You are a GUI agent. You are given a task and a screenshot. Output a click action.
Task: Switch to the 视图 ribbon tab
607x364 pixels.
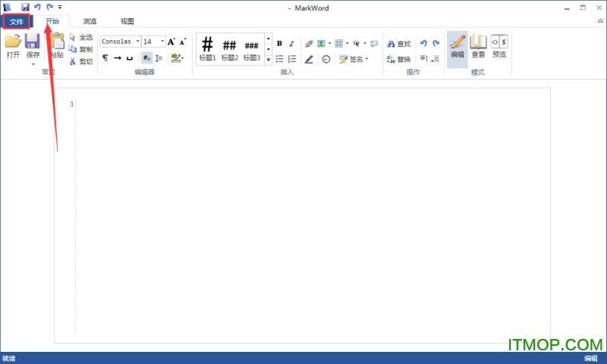click(127, 21)
